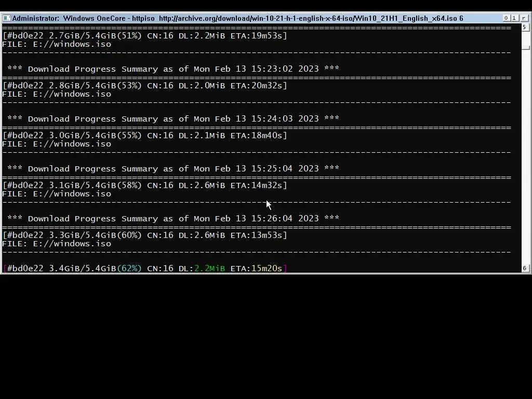Click the 3.0GiB/5.4GiB(55%) progress line
This screenshot has width=532, height=399.
(x=145, y=136)
